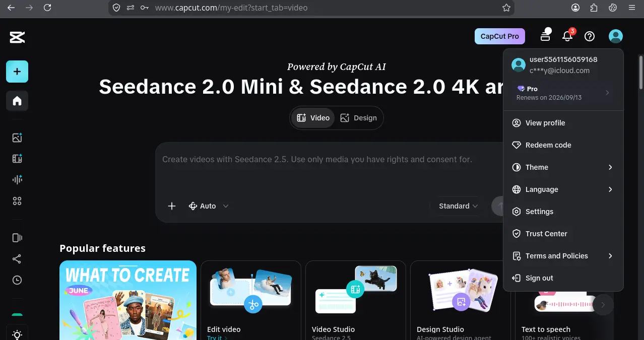This screenshot has height=340, width=644.
Task: Switch to the Video tab
Action: pyautogui.click(x=313, y=118)
